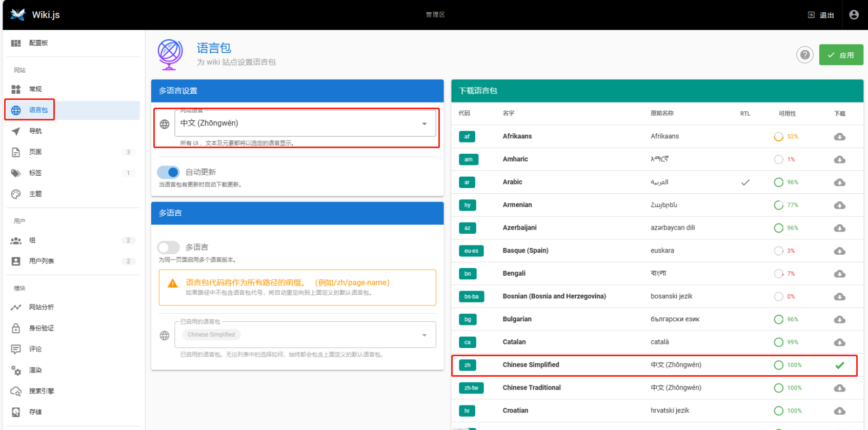Click the 退出 exit button
This screenshot has width=868, height=430.
tap(821, 15)
